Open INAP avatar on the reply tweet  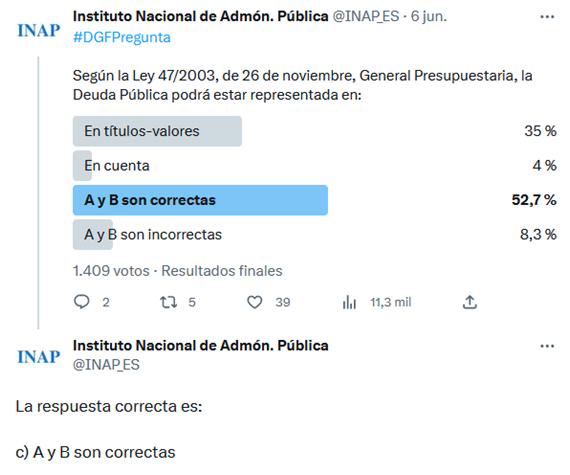click(x=39, y=357)
